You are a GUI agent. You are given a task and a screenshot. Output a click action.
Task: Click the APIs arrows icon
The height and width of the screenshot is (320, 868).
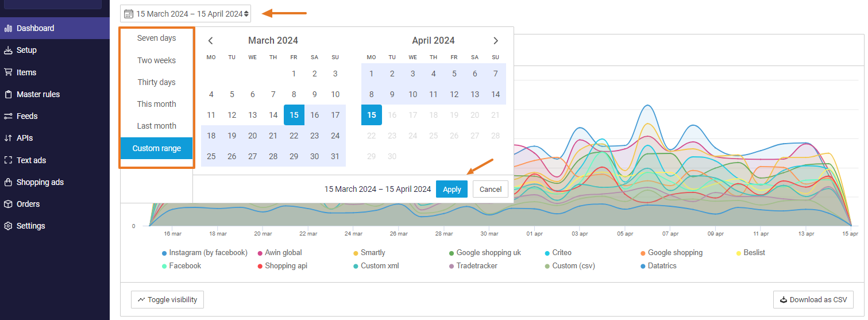(8, 138)
